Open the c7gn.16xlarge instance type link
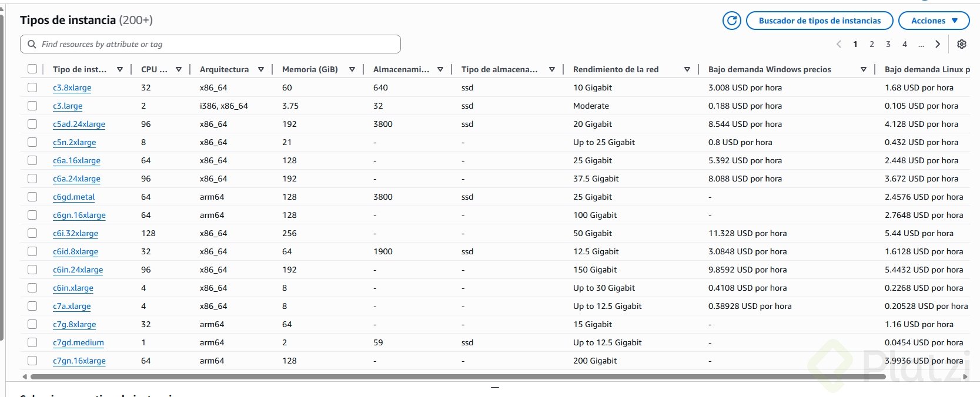The height and width of the screenshot is (397, 980). 79,361
